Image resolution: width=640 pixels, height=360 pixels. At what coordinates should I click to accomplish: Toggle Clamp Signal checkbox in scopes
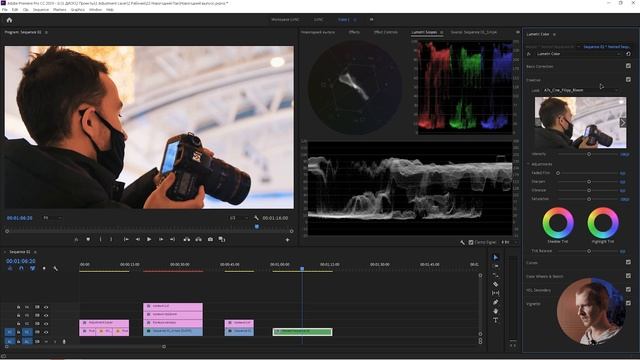pyautogui.click(x=471, y=242)
